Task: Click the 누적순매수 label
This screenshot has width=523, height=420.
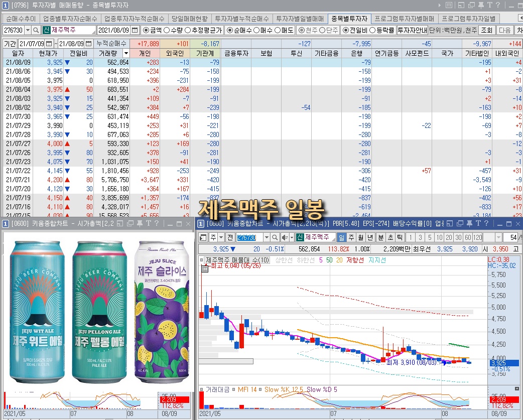Action: [x=111, y=44]
